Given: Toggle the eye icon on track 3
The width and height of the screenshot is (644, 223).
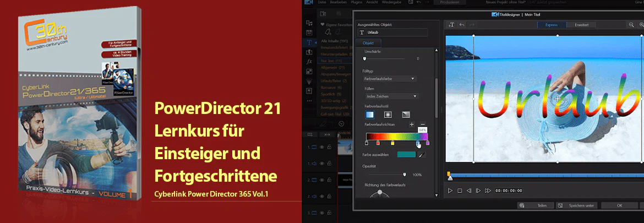Looking at the screenshot, I should click(323, 213).
